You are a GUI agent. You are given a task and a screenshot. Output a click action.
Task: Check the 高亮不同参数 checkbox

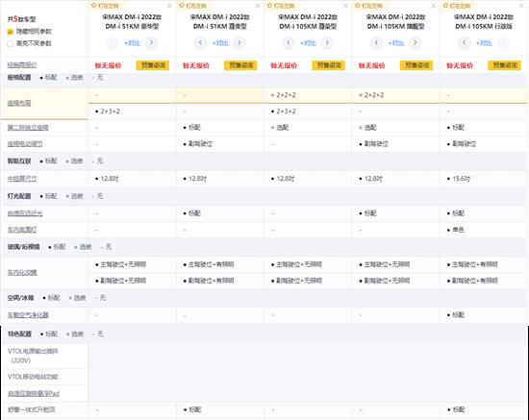point(11,43)
